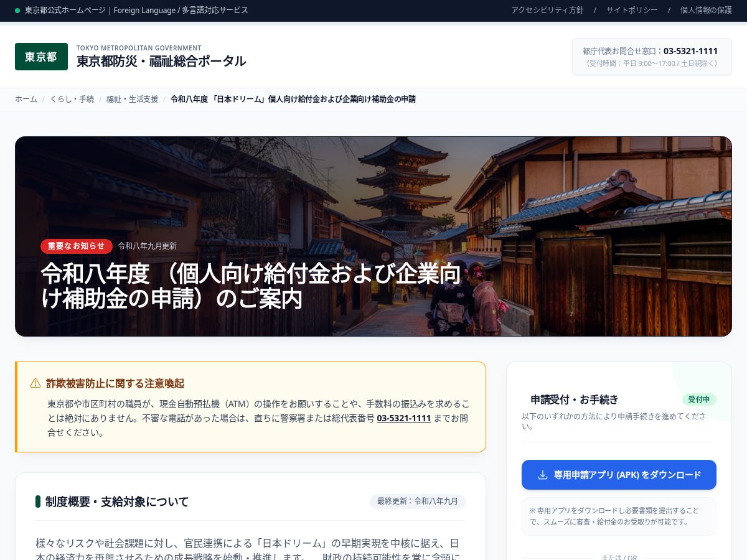Click the note about 専用アプリをダウンロードし必要書類
The height and width of the screenshot is (560, 747).
[619, 516]
